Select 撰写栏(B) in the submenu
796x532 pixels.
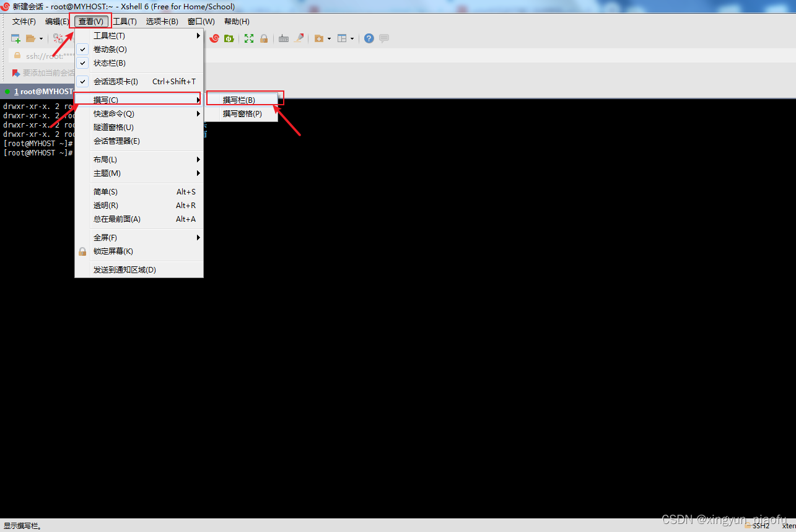[x=242, y=100]
